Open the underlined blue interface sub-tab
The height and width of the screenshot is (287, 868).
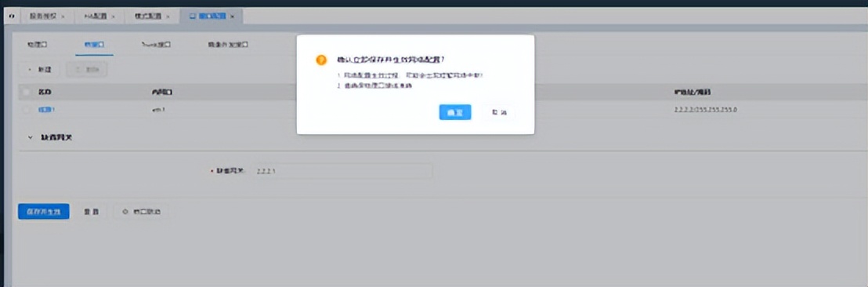point(94,45)
